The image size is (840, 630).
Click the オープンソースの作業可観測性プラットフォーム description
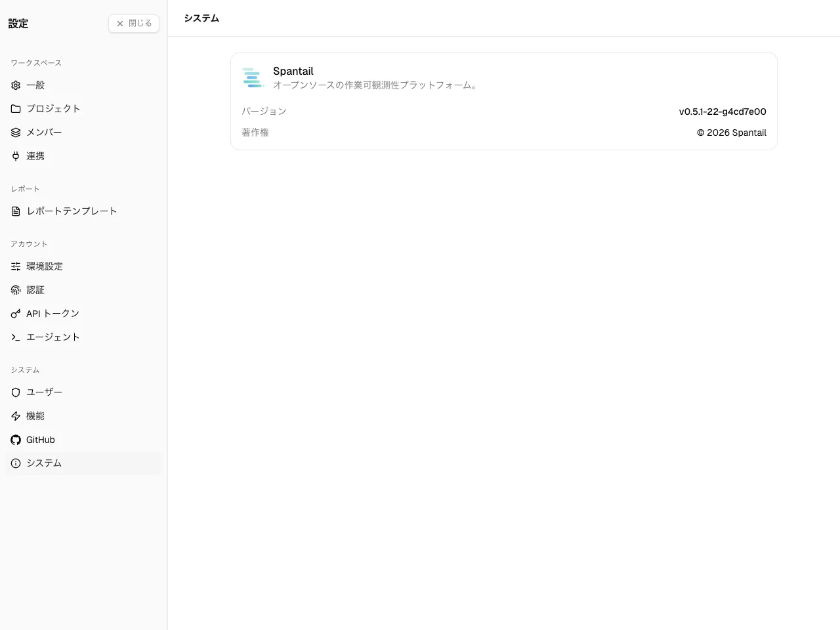click(x=377, y=85)
